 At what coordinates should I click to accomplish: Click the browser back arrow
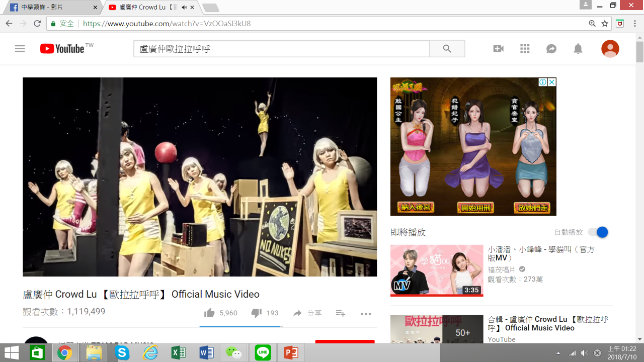[9, 24]
